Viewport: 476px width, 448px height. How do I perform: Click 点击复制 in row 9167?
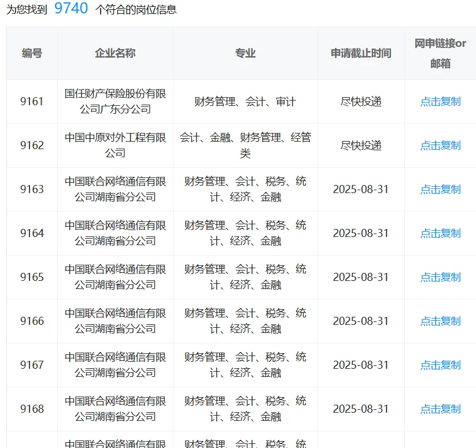tap(440, 365)
